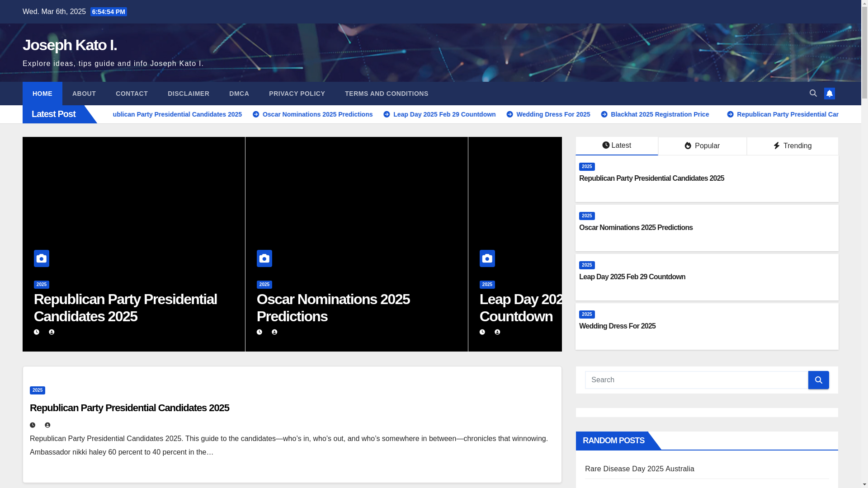Click the clock icon in the article card

(x=33, y=425)
